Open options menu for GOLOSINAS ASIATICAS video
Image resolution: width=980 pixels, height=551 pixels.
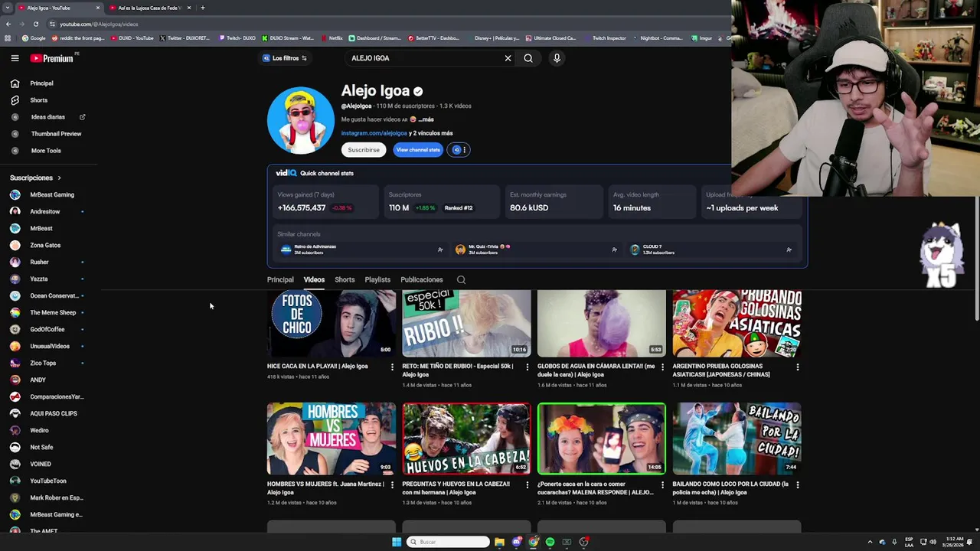point(797,367)
